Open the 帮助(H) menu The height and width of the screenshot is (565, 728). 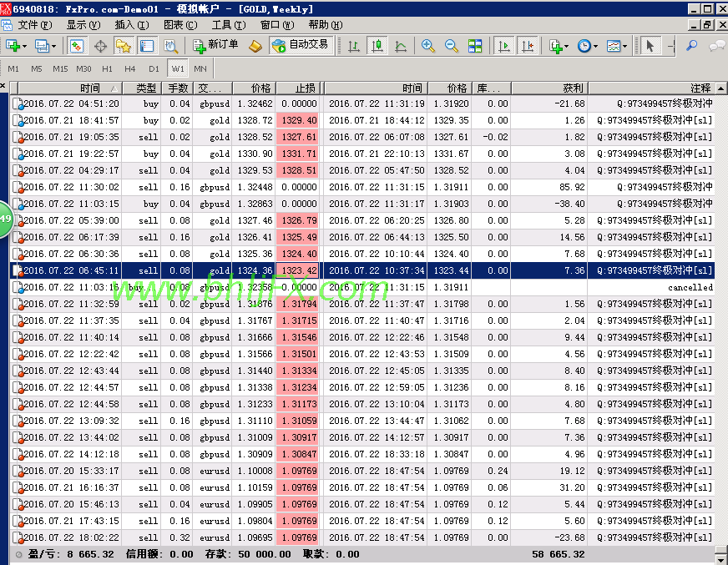click(326, 24)
